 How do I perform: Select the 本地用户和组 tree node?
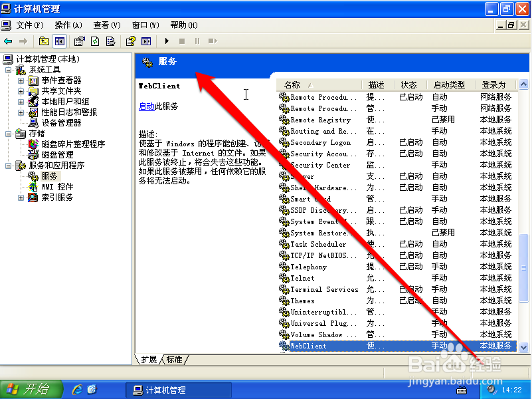tap(65, 102)
